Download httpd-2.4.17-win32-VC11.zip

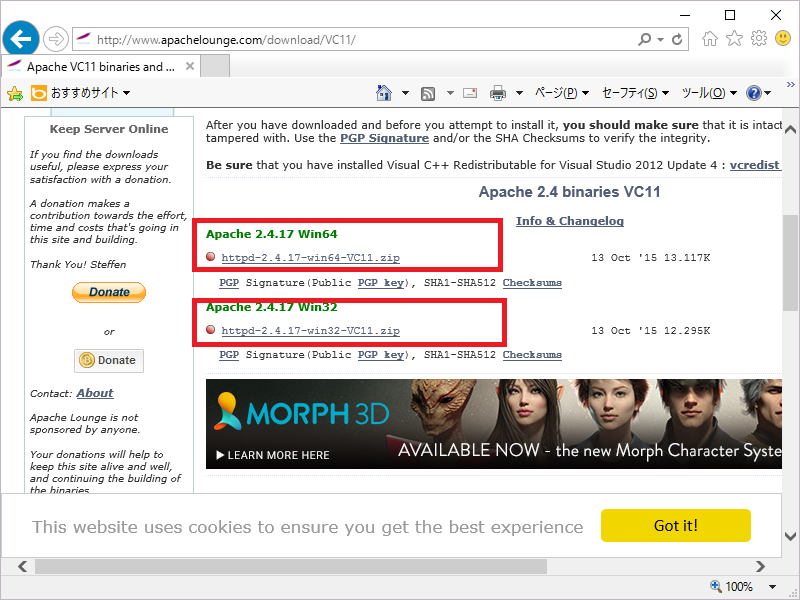(x=310, y=331)
